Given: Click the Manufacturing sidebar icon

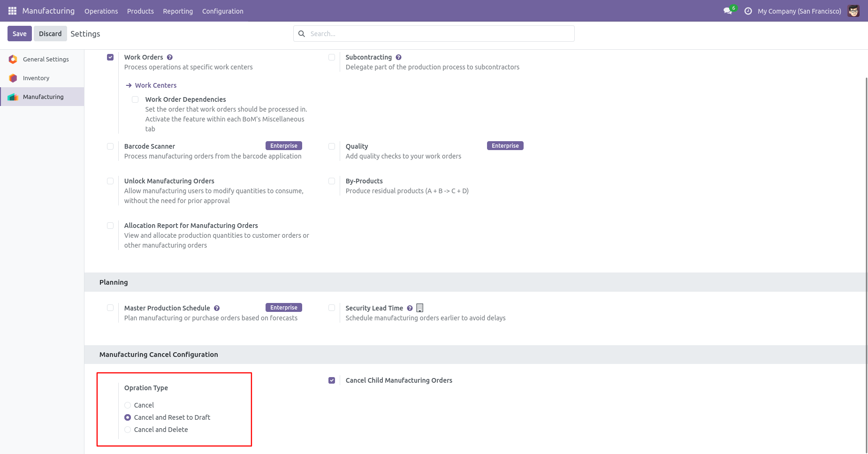Looking at the screenshot, I should click(x=13, y=97).
